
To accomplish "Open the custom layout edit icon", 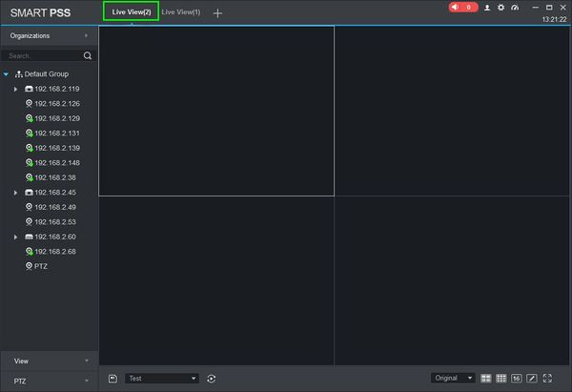I will (532, 378).
